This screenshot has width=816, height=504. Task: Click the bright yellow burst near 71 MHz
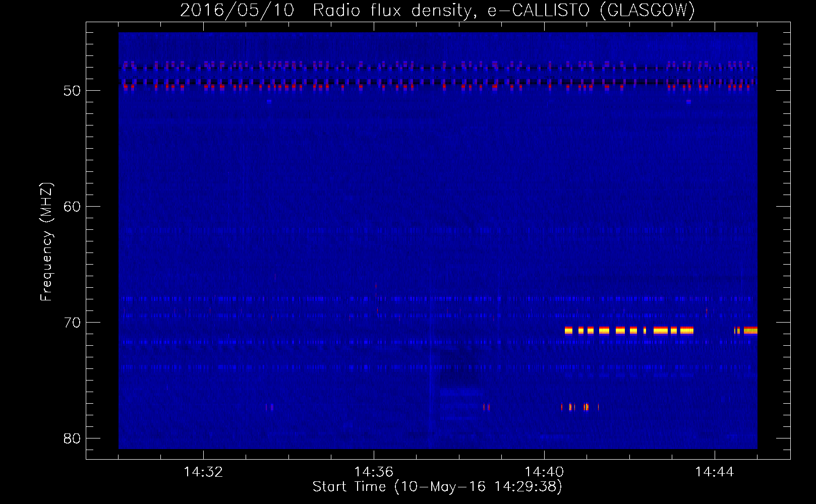coord(629,331)
